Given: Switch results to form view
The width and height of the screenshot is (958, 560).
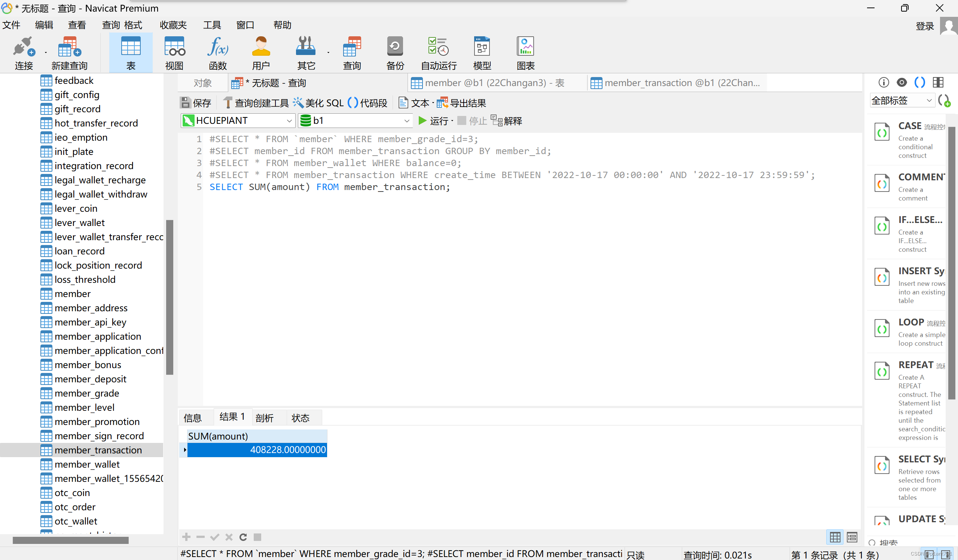Looking at the screenshot, I should pos(852,537).
